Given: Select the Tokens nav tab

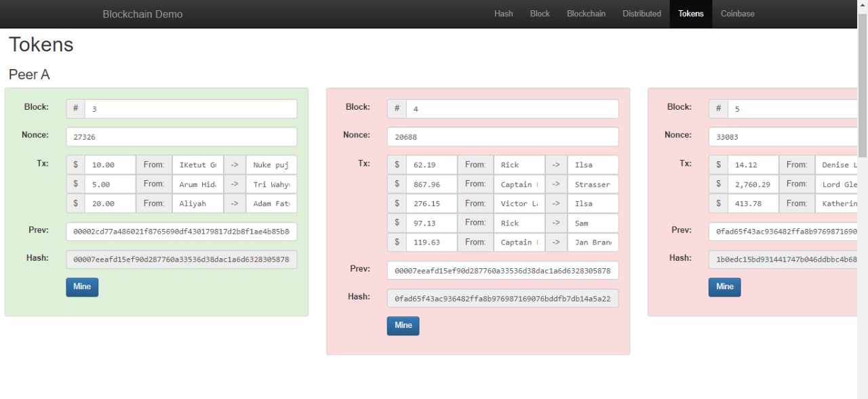Looking at the screenshot, I should 690,14.
